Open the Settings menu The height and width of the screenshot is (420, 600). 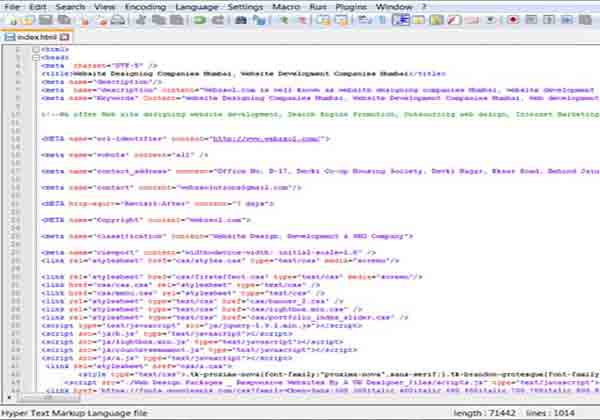click(245, 7)
